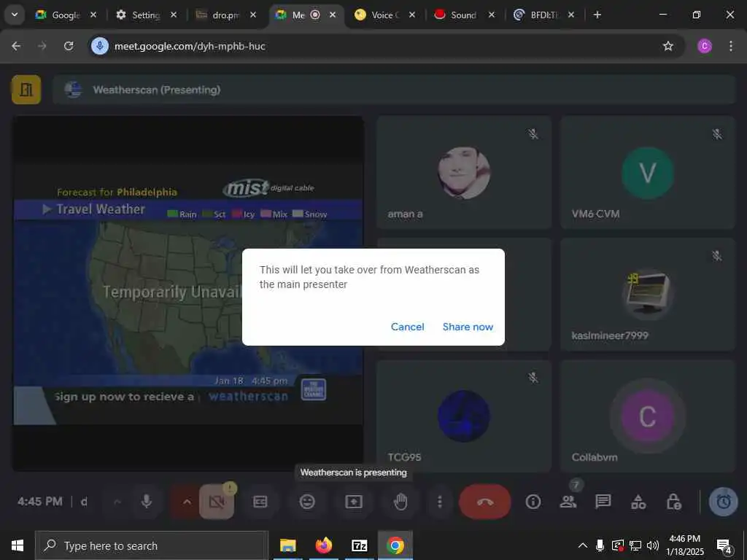This screenshot has height=560, width=747.
Task: Open Firefox from taskbar
Action: coord(323,545)
